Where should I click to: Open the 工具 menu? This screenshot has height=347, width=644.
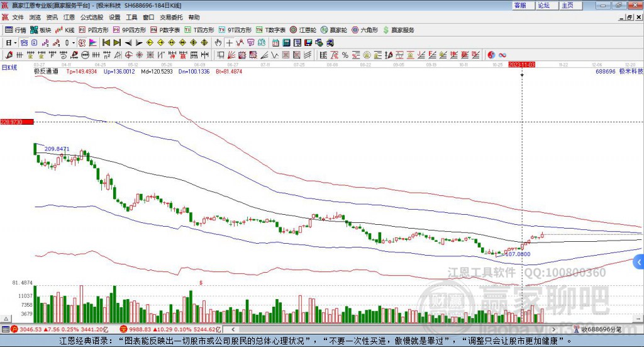131,17
